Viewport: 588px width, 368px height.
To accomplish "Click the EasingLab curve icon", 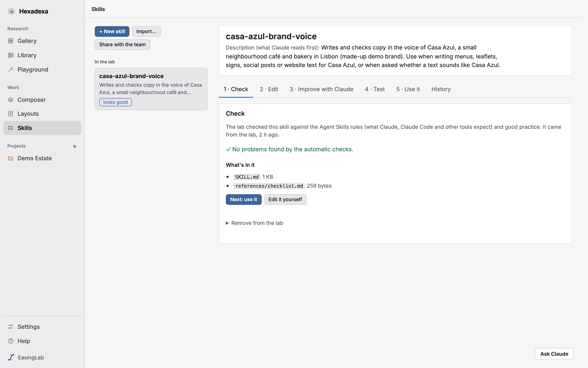I will point(11,357).
